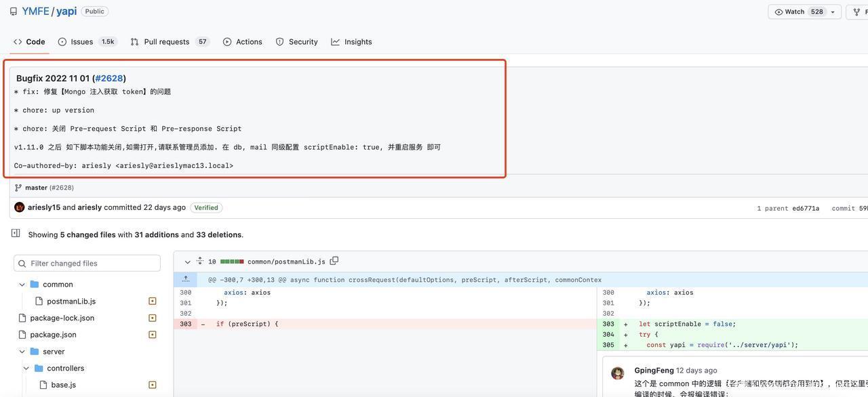Click the GpingFeng commenter avatar

pos(617,373)
